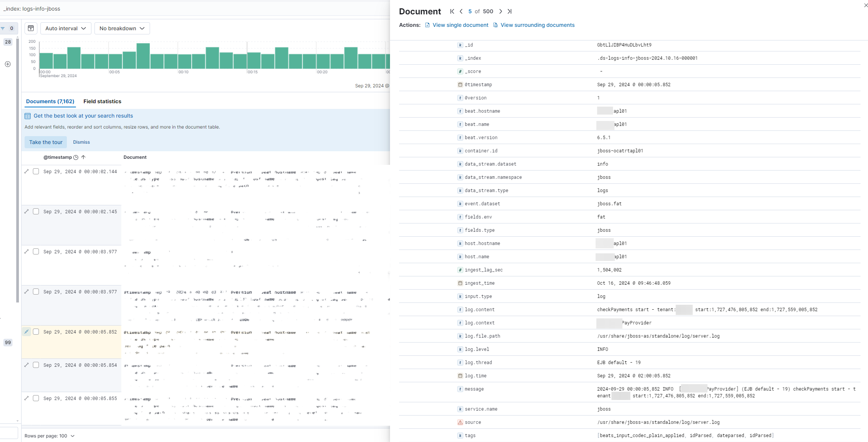
Task: Click the add circle plus icon in sidebar
Action: [x=8, y=64]
